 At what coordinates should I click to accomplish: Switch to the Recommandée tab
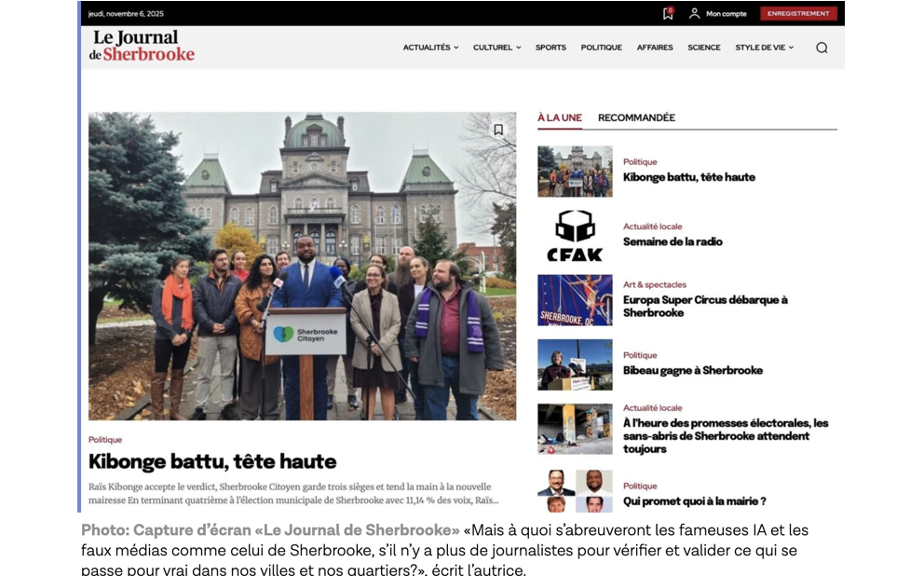tap(636, 117)
